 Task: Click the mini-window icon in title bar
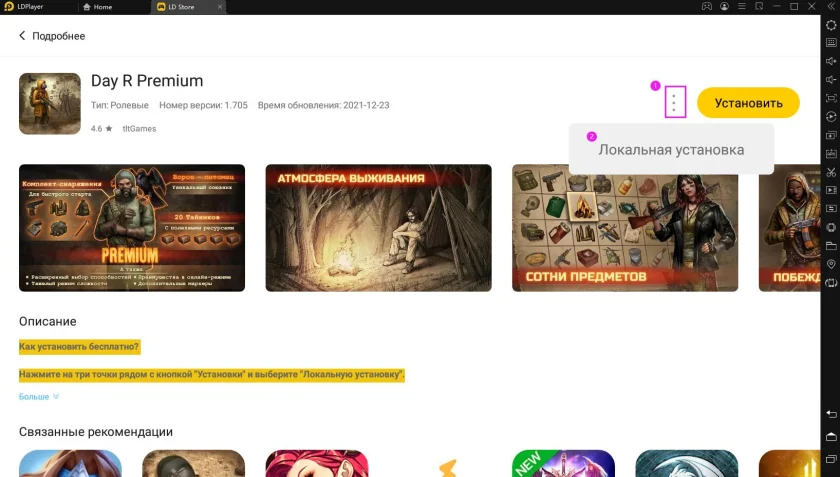click(x=759, y=6)
